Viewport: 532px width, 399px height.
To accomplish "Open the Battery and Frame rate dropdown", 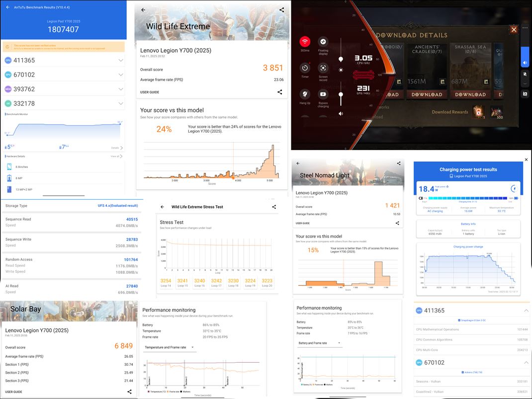I will tap(319, 343).
